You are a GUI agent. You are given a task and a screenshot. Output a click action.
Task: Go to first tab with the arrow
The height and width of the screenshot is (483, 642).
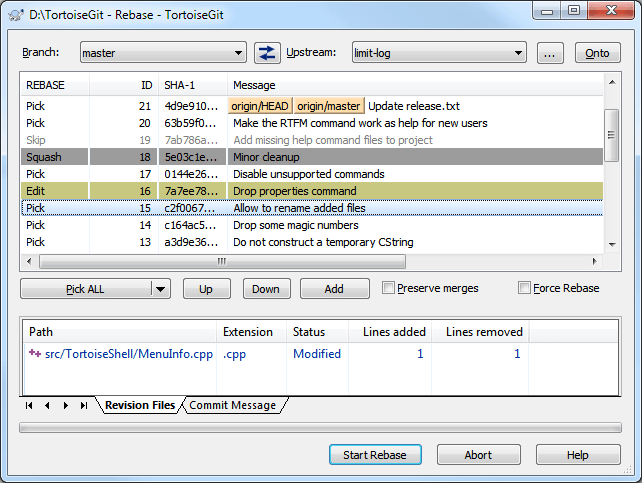point(29,405)
